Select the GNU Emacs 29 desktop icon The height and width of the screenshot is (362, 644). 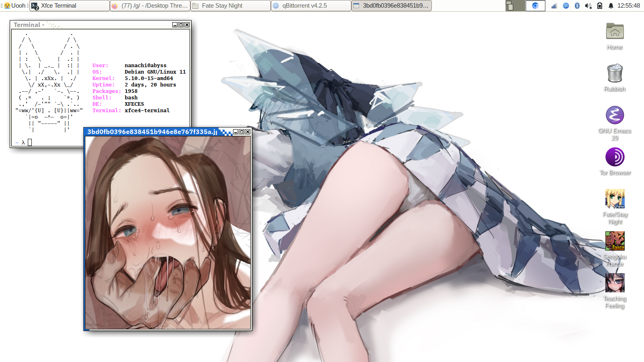(615, 123)
